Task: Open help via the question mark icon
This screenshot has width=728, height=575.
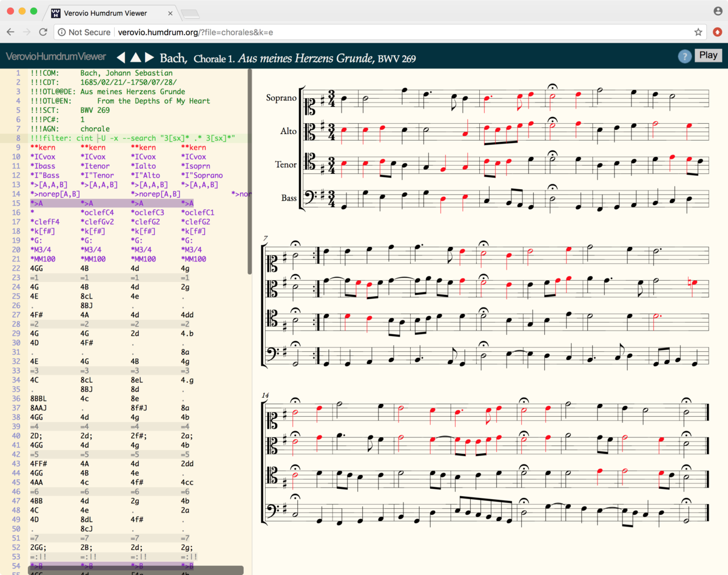Action: pos(684,56)
